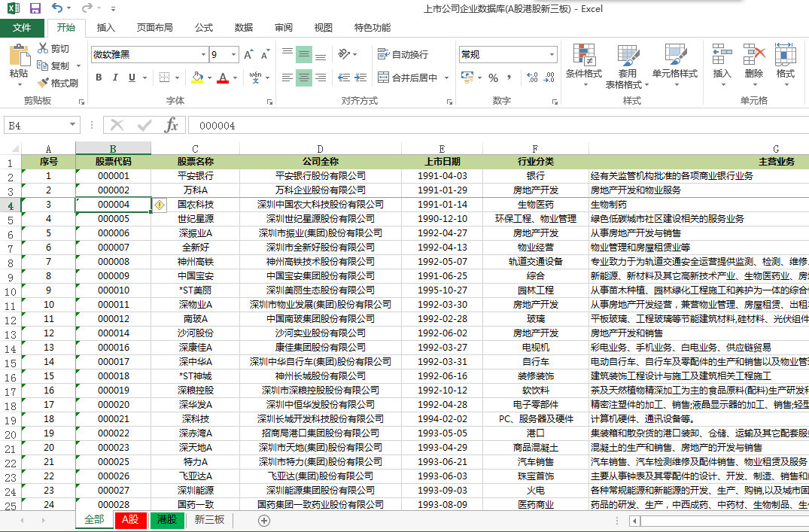Screen dimensions: 809x532
Task: Click the Increase Indent icon
Action: click(360, 78)
